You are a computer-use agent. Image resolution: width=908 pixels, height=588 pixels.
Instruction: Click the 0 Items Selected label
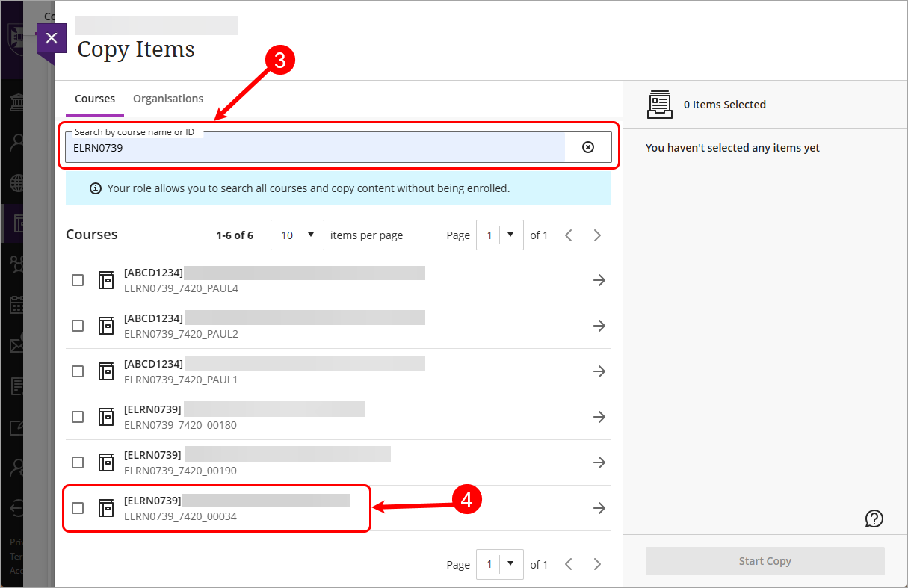[x=725, y=105]
